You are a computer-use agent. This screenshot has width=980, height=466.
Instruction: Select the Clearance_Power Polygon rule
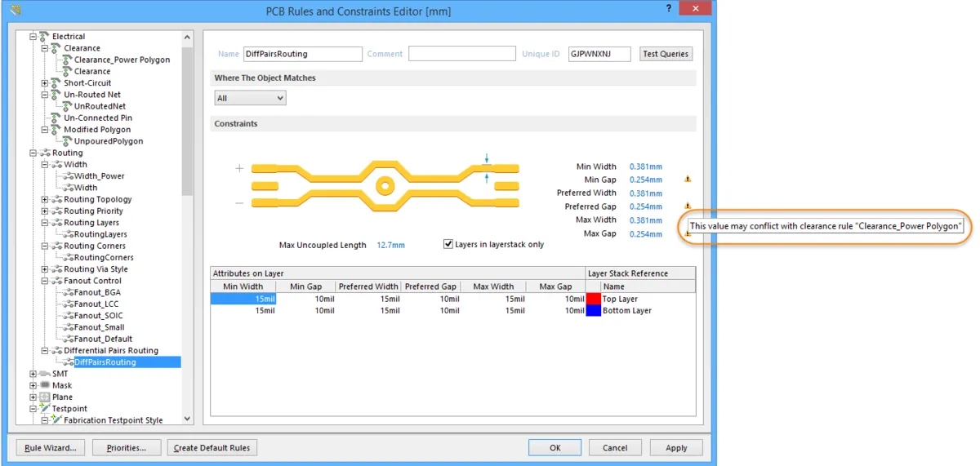122,60
